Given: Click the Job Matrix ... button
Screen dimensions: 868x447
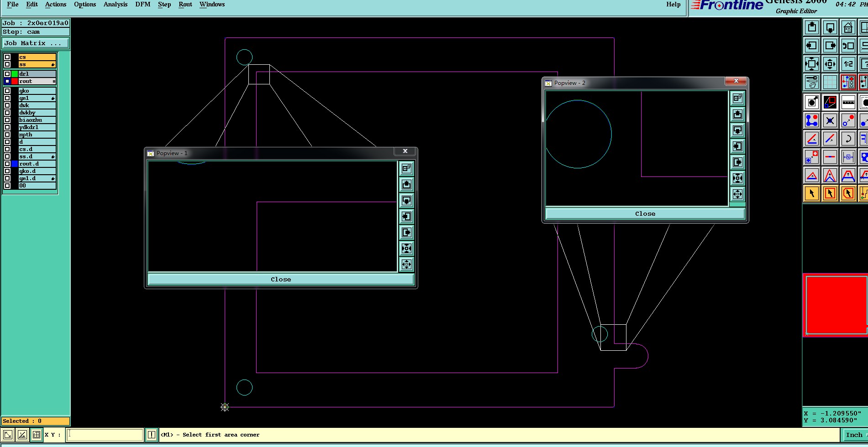Looking at the screenshot, I should click(36, 43).
